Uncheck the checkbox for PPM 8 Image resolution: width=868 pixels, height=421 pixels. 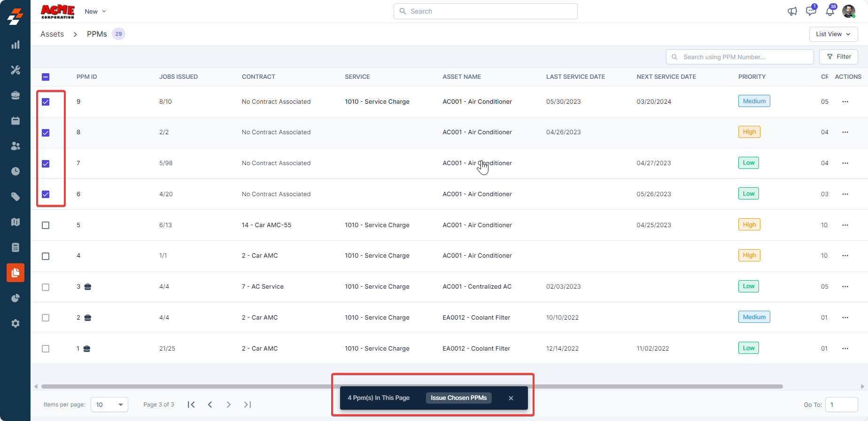click(46, 133)
